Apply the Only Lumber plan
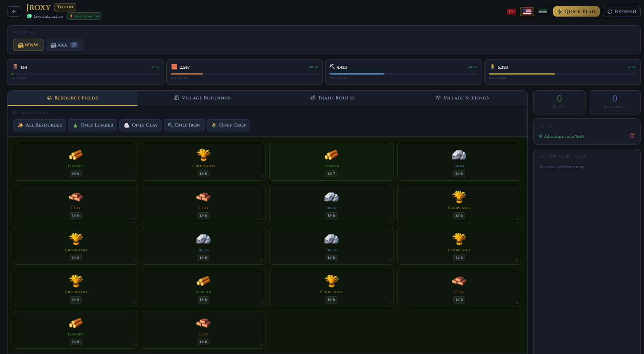The height and width of the screenshot is (354, 644). [92, 125]
